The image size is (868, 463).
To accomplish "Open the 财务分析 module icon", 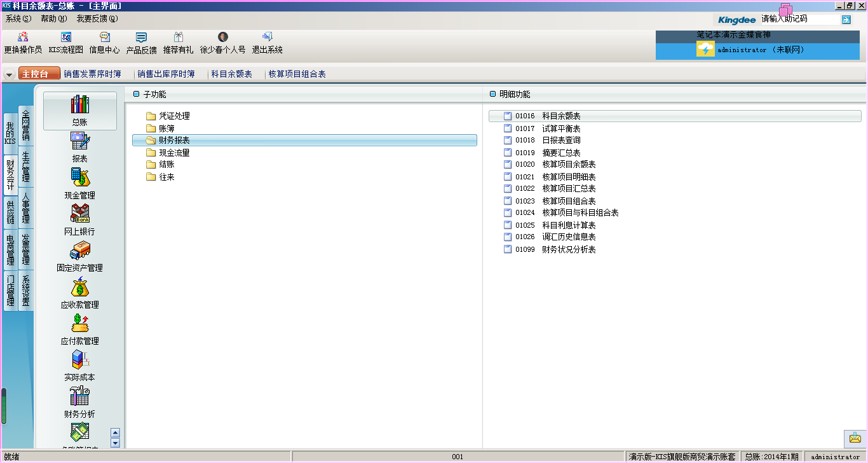I will [79, 402].
